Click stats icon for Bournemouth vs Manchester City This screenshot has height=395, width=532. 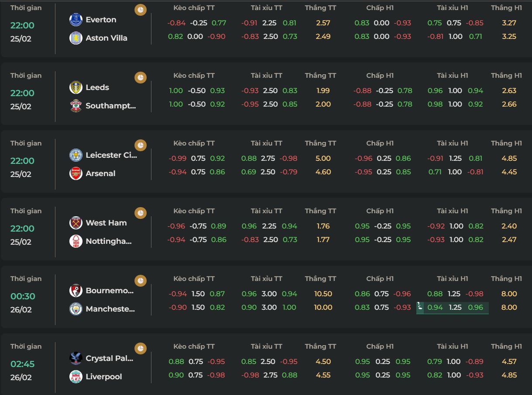[x=141, y=281]
